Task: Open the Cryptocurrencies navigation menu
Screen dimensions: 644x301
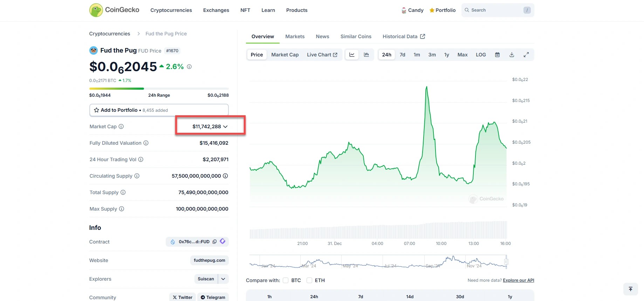Action: click(x=171, y=10)
